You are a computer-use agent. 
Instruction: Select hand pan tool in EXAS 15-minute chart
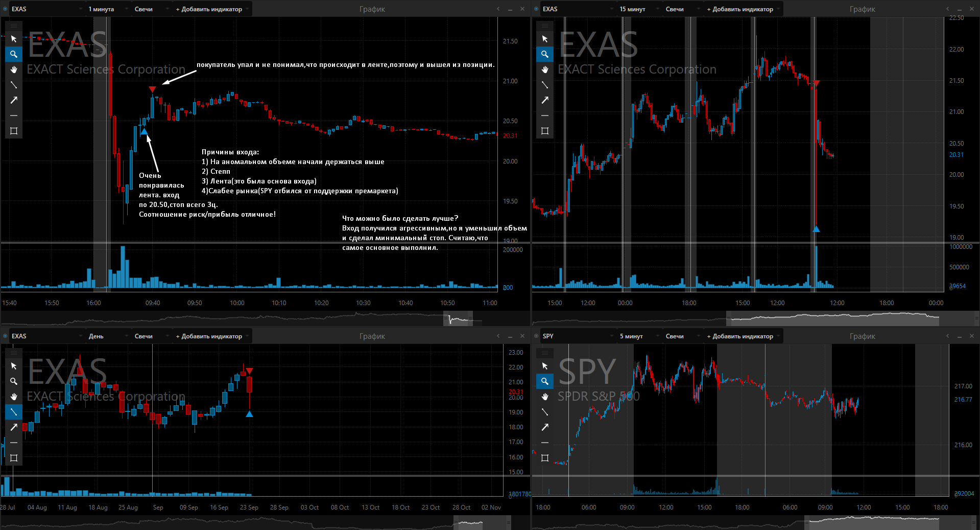click(545, 70)
